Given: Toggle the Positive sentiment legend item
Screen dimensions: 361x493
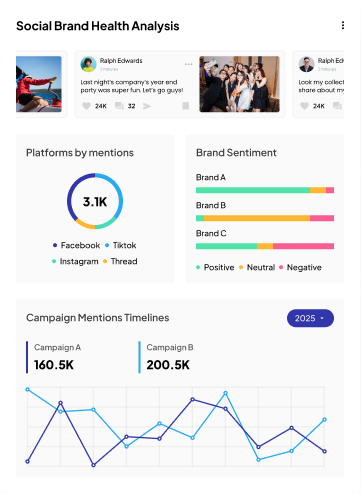Looking at the screenshot, I should click(215, 267).
